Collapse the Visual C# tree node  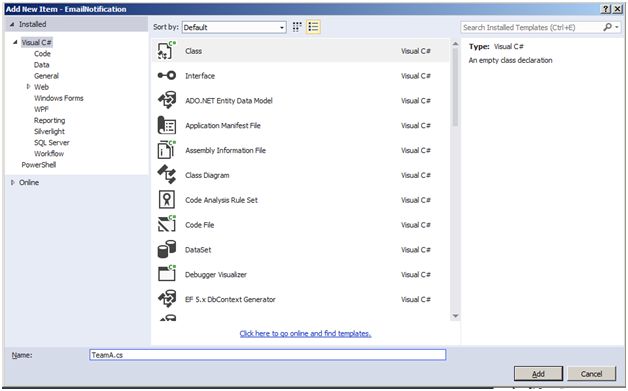point(15,42)
